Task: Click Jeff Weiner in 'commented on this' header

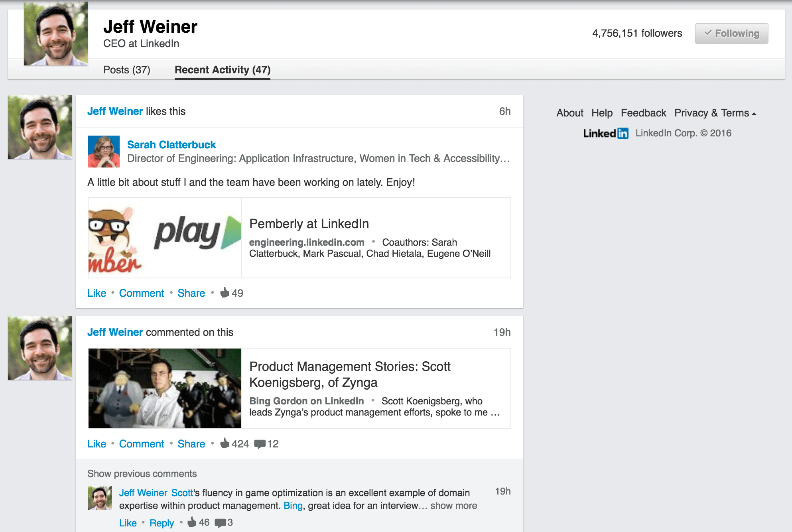Action: coord(115,332)
